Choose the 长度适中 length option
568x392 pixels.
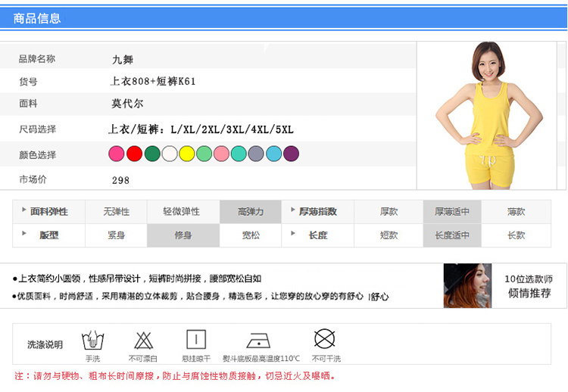(452, 235)
